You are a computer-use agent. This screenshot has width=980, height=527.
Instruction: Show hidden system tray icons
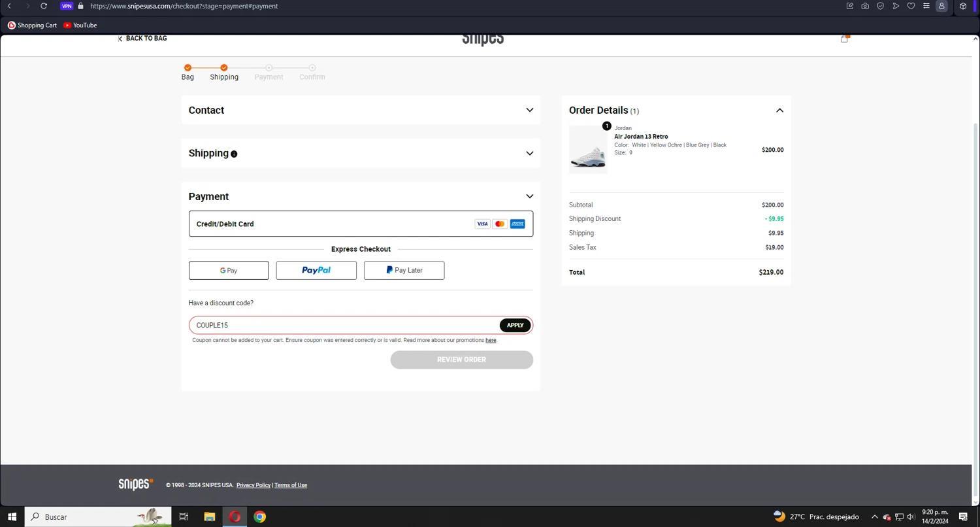(874, 517)
